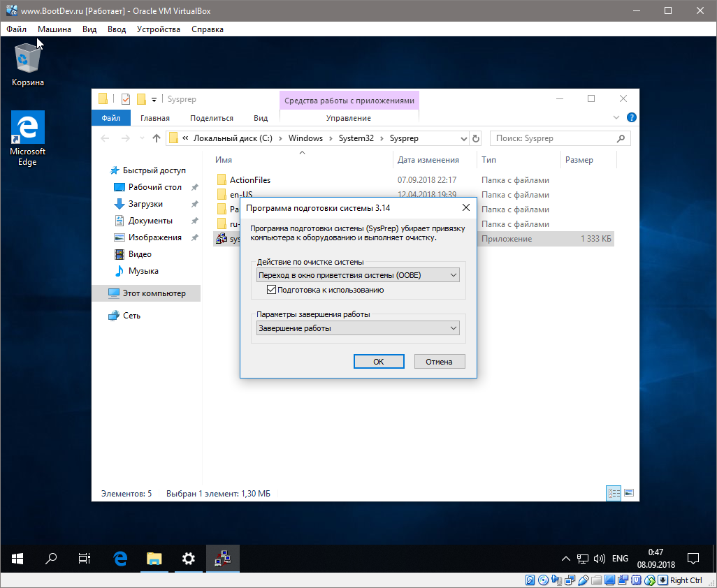
Task: Click VirtualBox audio indicator icon
Action: [556, 580]
